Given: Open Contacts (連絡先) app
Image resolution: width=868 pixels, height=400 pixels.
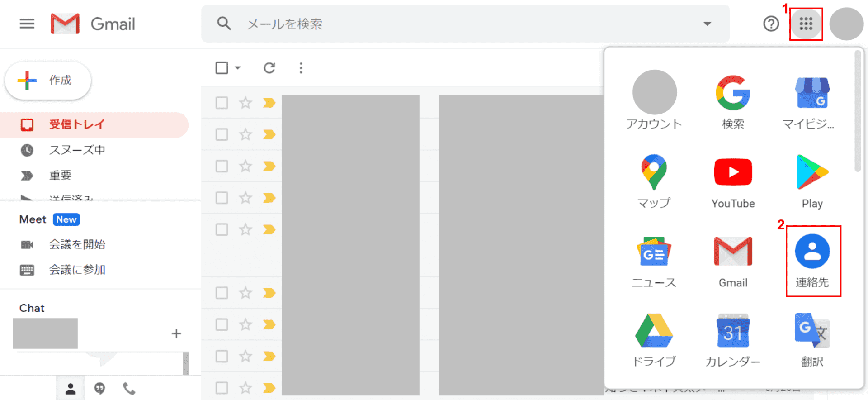Looking at the screenshot, I should click(x=812, y=261).
